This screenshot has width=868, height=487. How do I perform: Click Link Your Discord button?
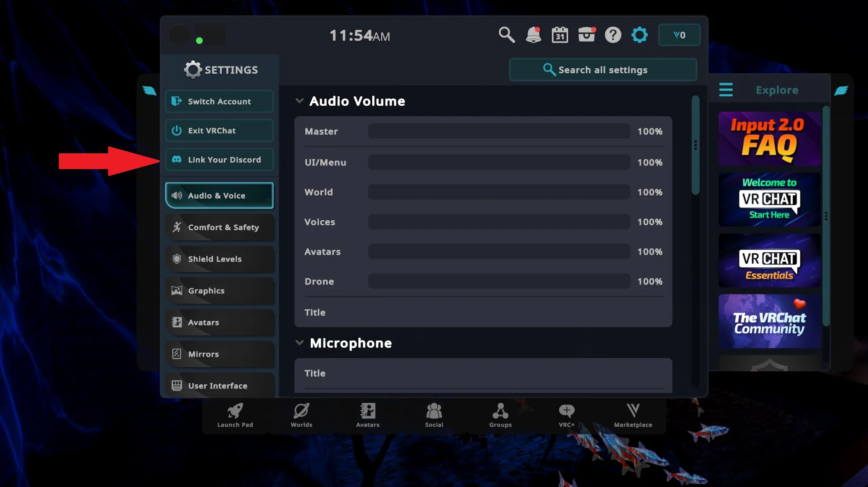point(219,160)
